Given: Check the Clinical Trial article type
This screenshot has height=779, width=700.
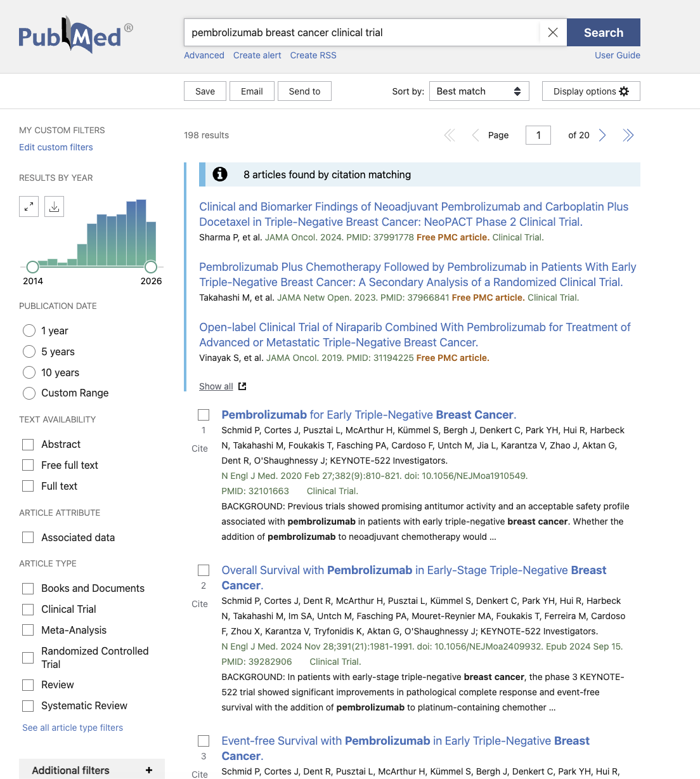Looking at the screenshot, I should pos(28,609).
